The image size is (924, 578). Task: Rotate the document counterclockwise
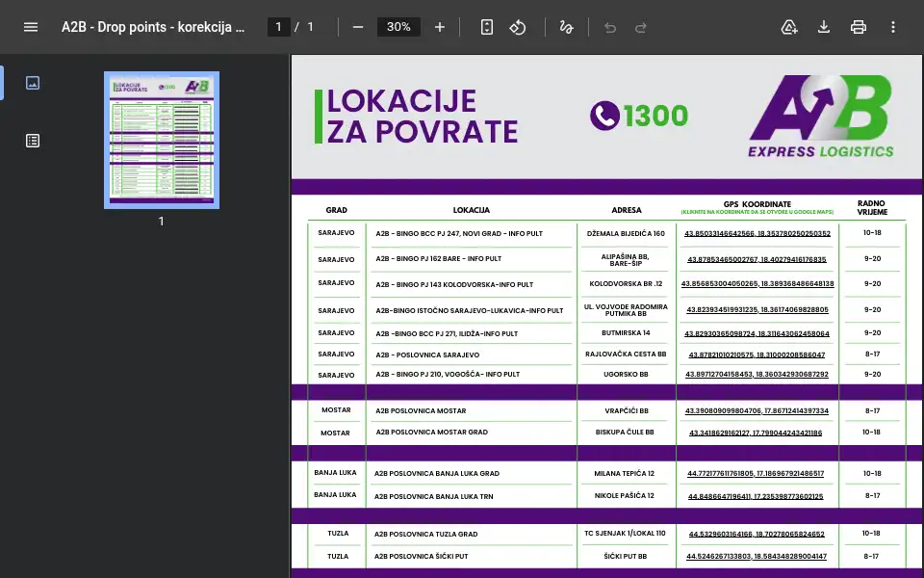(x=518, y=27)
